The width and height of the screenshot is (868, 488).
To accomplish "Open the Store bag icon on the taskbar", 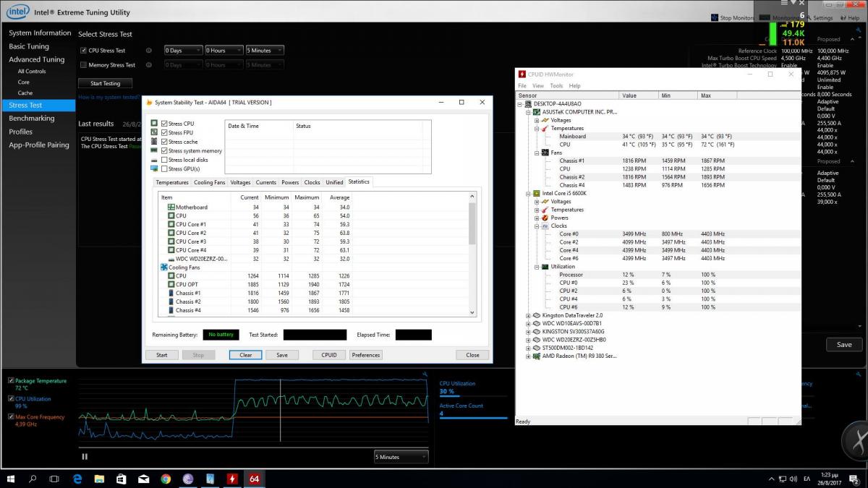I will pyautogui.click(x=122, y=479).
